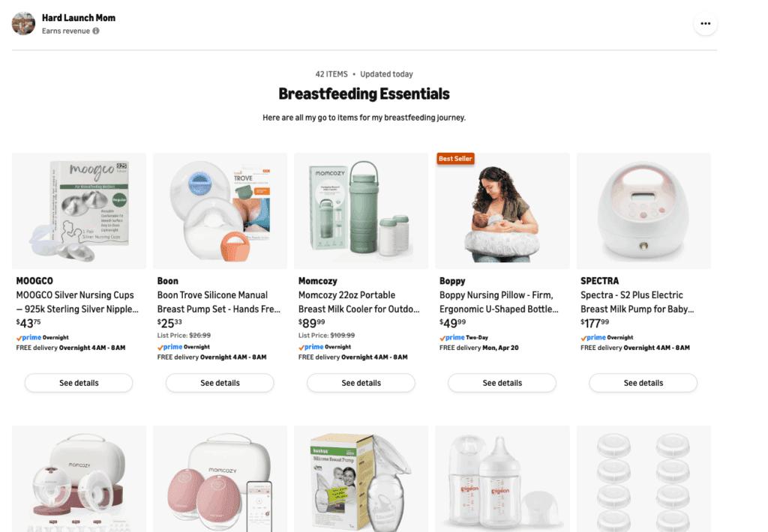See details for MOOGCO Silver Nursing Cups
The height and width of the screenshot is (532, 768).
click(79, 383)
